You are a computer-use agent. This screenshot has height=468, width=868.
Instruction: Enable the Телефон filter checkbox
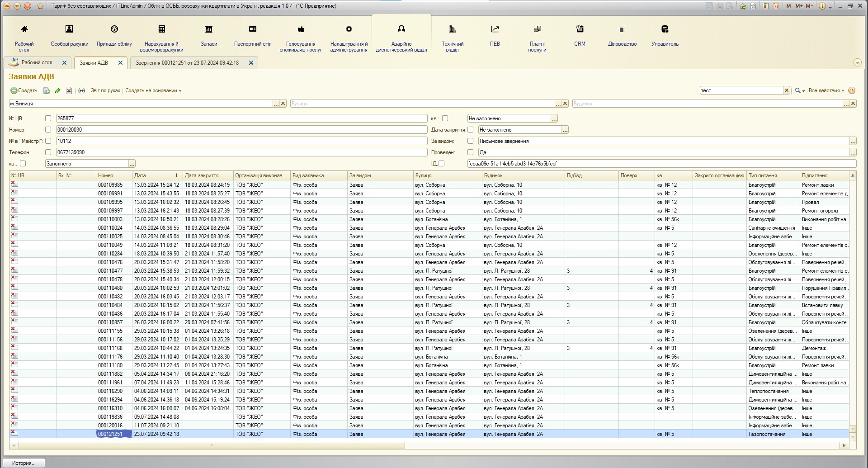(48, 152)
